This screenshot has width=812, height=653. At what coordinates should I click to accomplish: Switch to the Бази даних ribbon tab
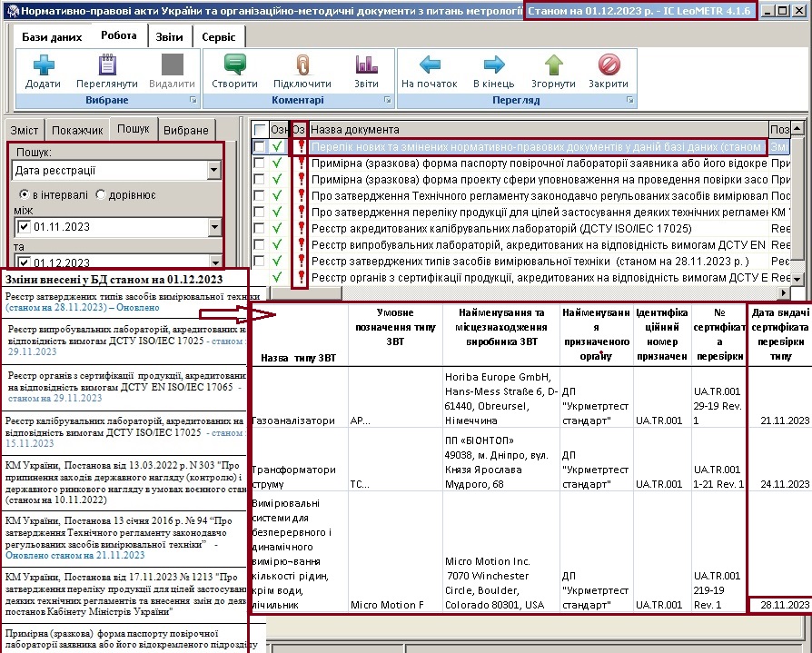[x=52, y=36]
